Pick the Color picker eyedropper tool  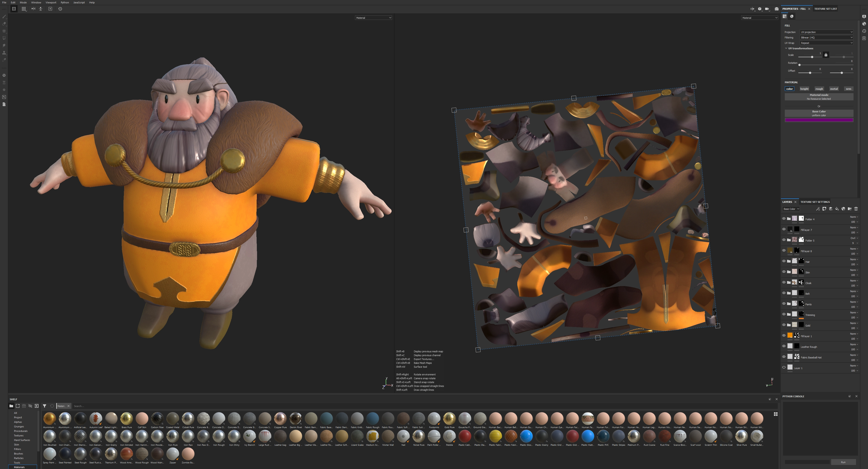click(x=4, y=60)
